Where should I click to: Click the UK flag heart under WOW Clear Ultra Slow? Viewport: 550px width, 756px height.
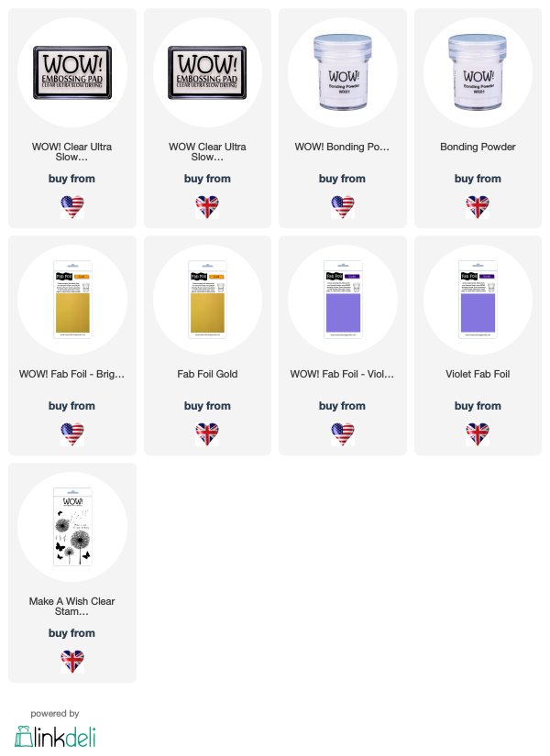point(207,207)
